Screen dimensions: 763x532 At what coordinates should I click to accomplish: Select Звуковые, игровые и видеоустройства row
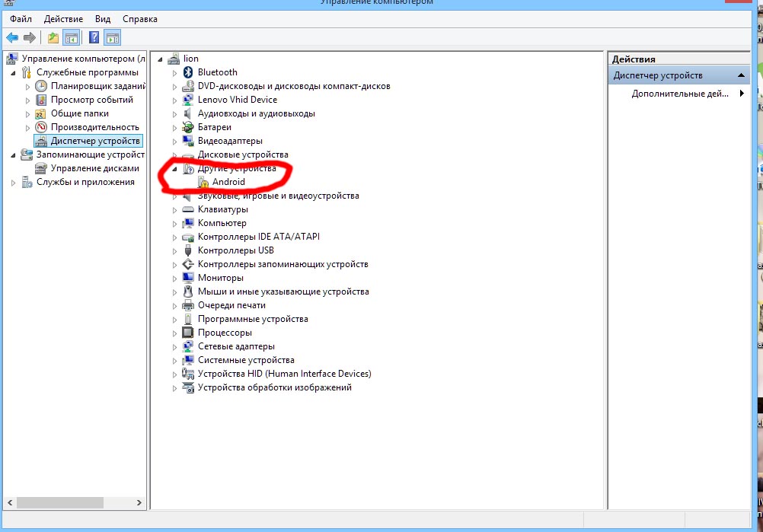pyautogui.click(x=279, y=196)
